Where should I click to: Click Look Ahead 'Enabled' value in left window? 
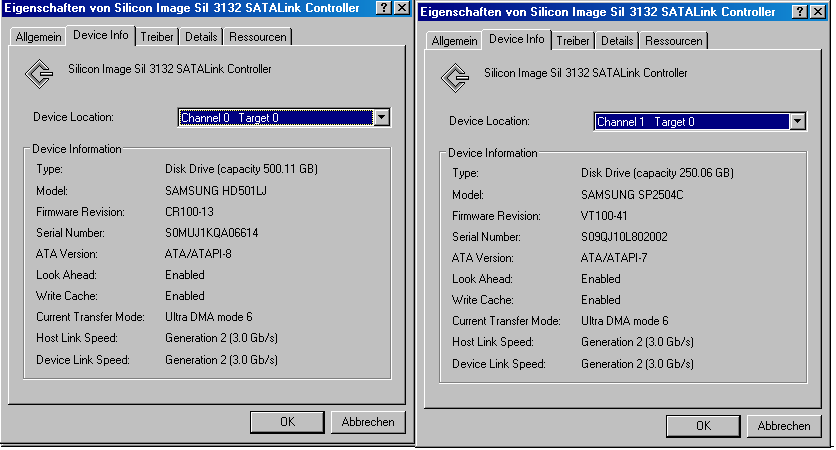185,275
